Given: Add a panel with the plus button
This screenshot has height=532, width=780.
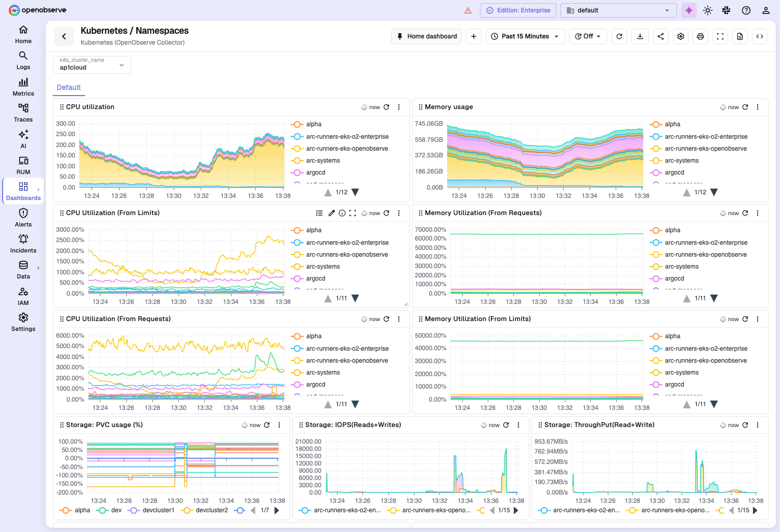Looking at the screenshot, I should (474, 36).
